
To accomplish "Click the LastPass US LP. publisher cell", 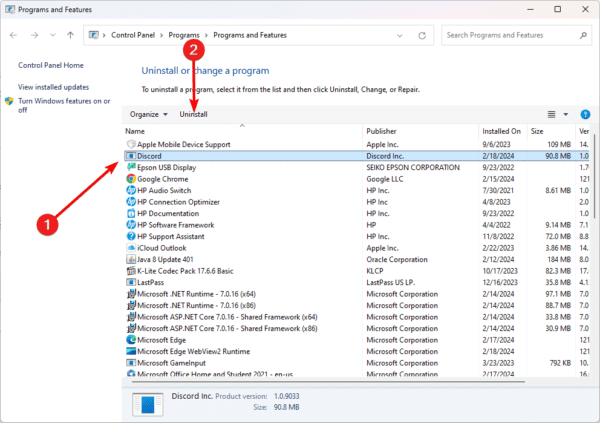I will 390,282.
